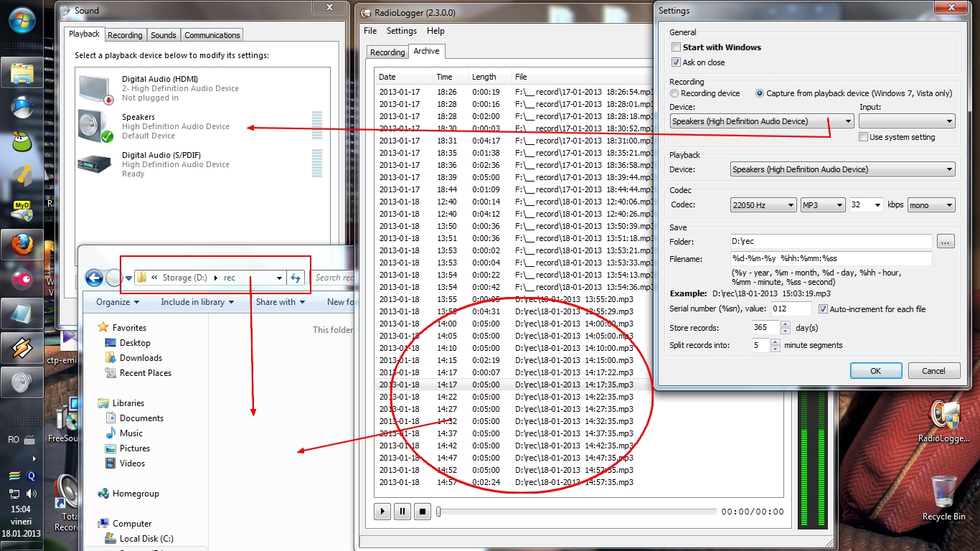The height and width of the screenshot is (551, 980).
Task: Open the 22050 Hz sample rate dropdown
Action: tap(763, 205)
